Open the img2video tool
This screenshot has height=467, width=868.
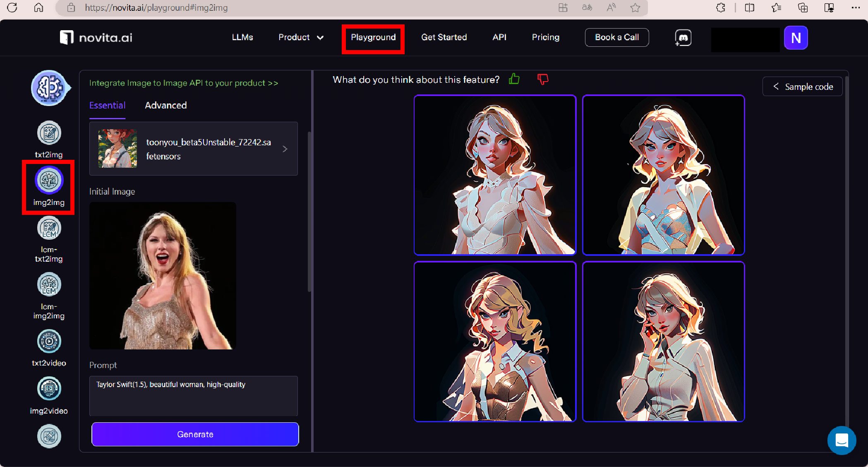coord(49,389)
